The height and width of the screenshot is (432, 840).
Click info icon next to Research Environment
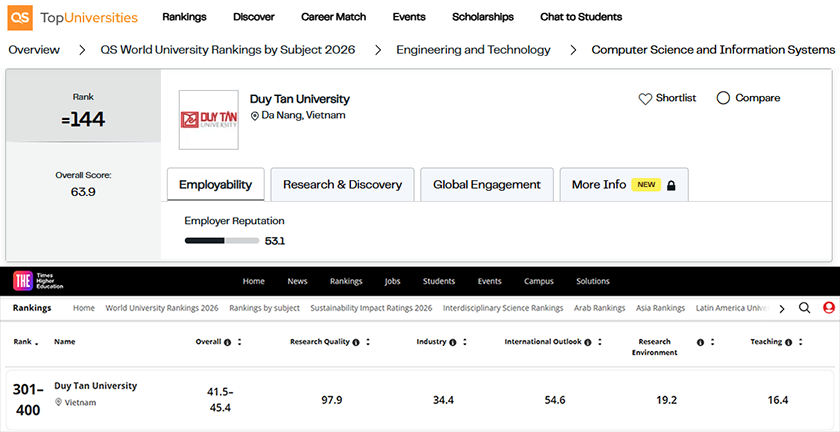700,342
